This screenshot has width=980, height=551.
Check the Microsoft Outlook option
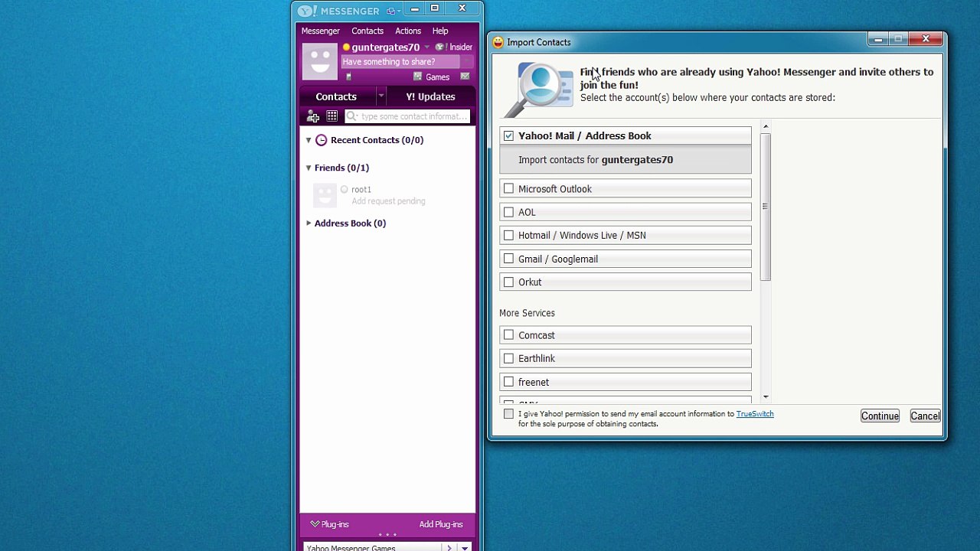[508, 188]
